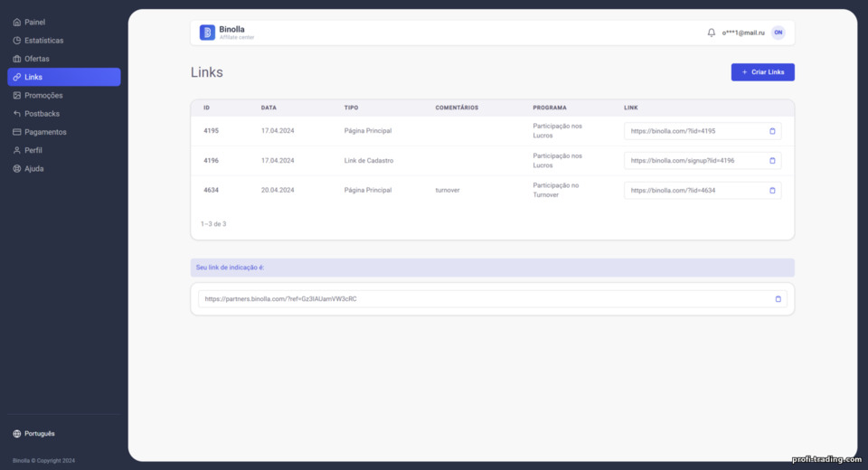Click the TIPO column header
Screen dimensions: 868x470
click(x=351, y=108)
